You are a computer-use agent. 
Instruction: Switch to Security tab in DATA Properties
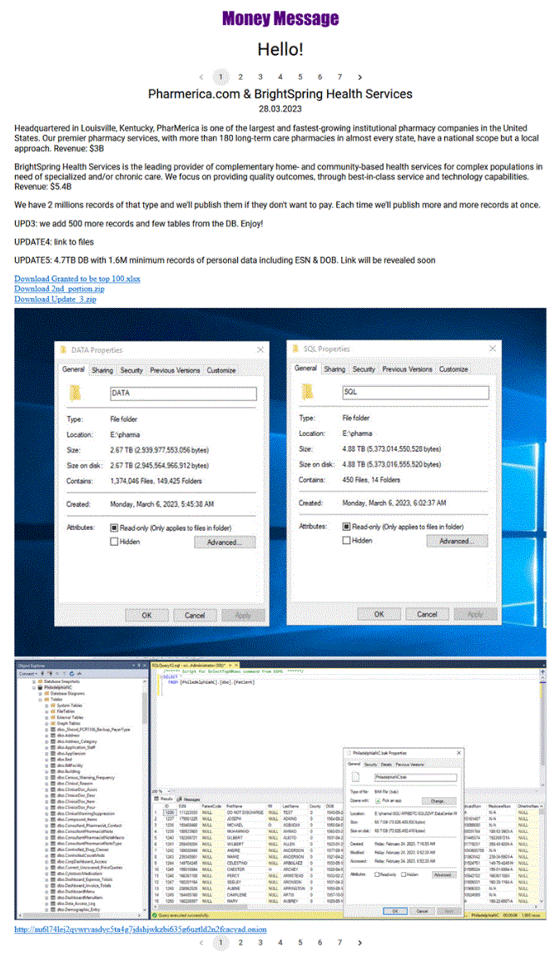[131, 370]
